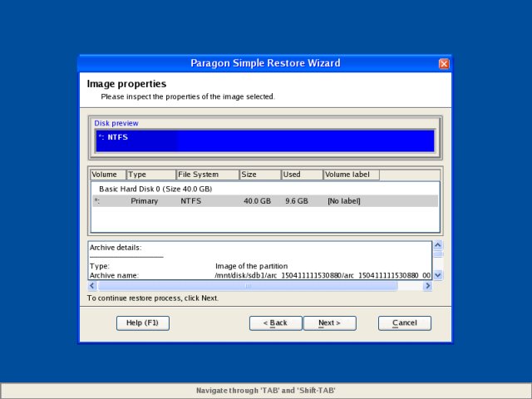This screenshot has width=532, height=399.
Task: Proceed with the Next > button
Action: (x=329, y=323)
